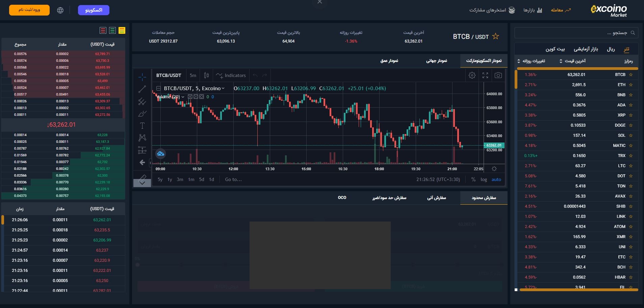The image size is (644, 308).
Task: Collapse the drawing toolbar side handle
Action: tap(151, 163)
